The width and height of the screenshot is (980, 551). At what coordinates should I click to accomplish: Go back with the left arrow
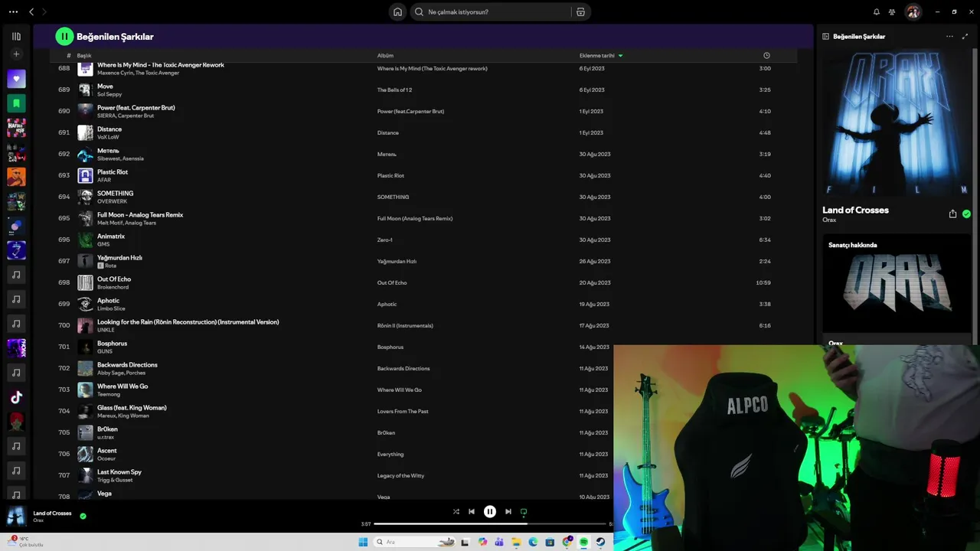tap(31, 11)
